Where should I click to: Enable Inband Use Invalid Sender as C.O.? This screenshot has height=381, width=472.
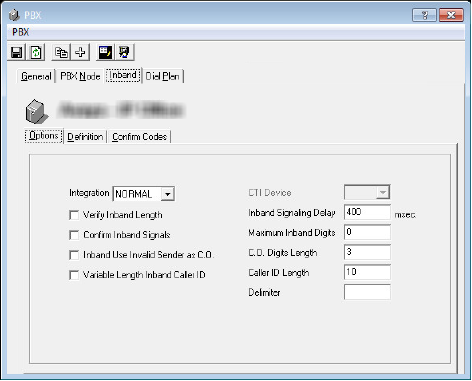[x=74, y=255]
